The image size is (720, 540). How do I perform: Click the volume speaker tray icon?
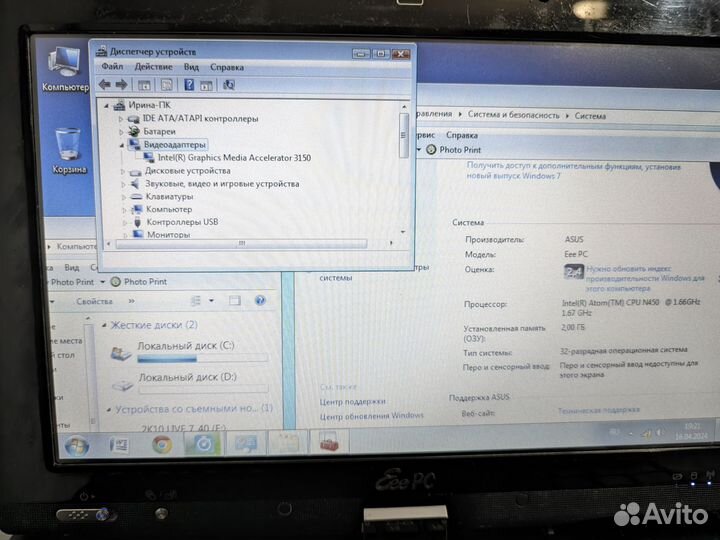coord(659,432)
